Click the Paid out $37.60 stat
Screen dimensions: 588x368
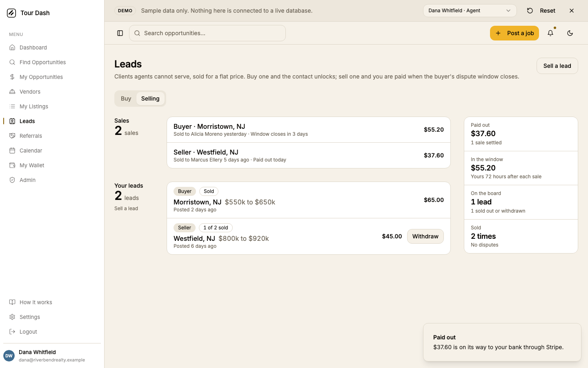pyautogui.click(x=521, y=134)
